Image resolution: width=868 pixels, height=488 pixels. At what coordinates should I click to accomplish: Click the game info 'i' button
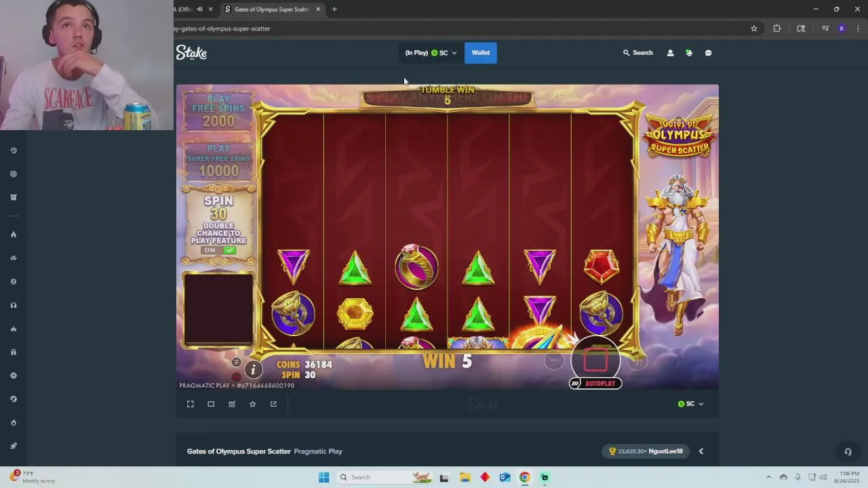253,369
